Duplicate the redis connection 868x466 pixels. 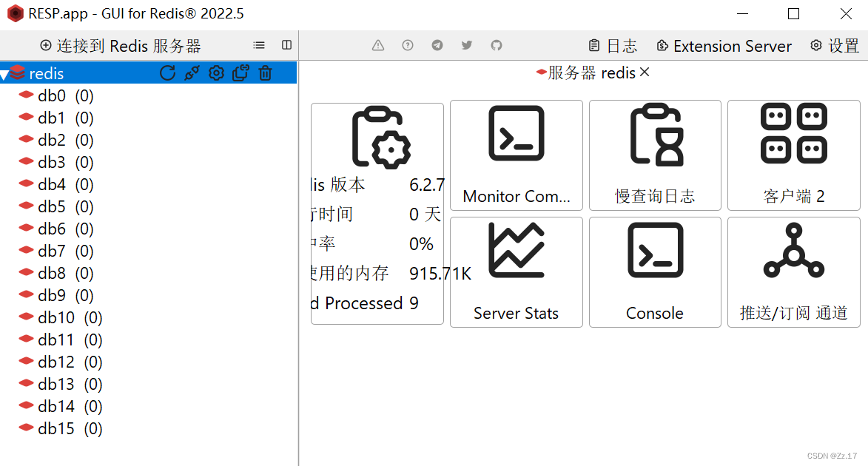tap(240, 73)
